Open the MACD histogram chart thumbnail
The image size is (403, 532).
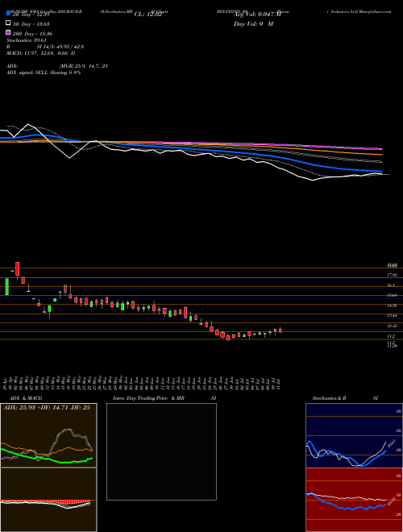pyautogui.click(x=48, y=500)
